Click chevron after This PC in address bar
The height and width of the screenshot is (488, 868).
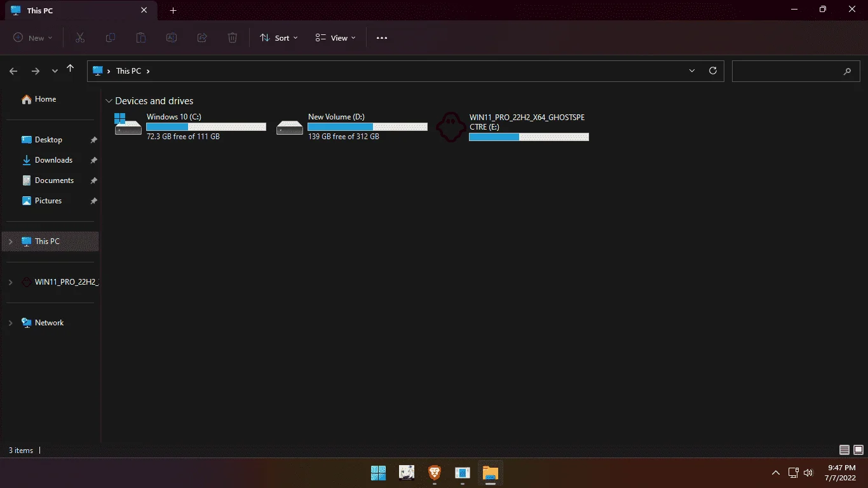(x=148, y=71)
